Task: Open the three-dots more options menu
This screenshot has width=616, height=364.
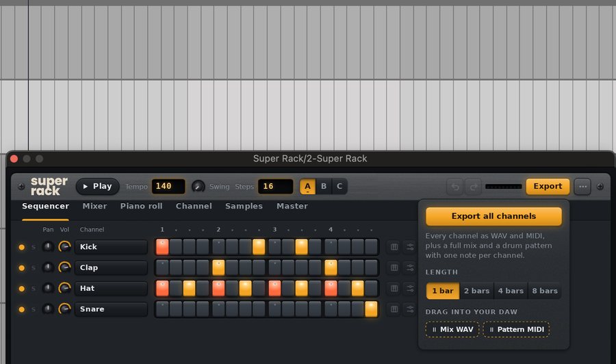Action: coord(582,187)
